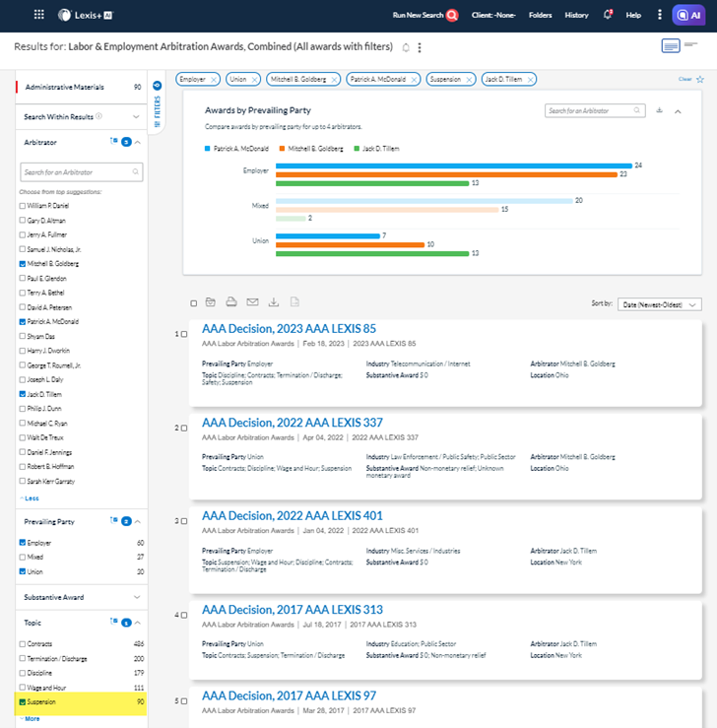Open the Sort by Date dropdown
717x728 pixels.
(660, 304)
